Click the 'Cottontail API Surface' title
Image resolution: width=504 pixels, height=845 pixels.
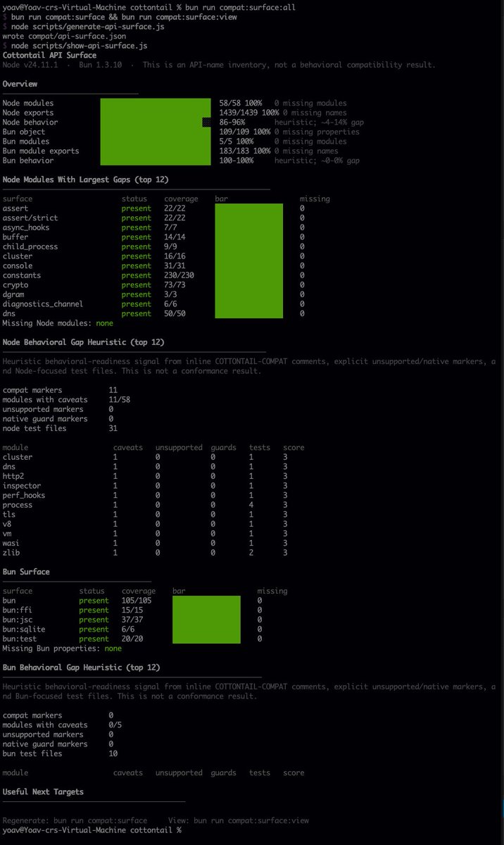tap(50, 55)
